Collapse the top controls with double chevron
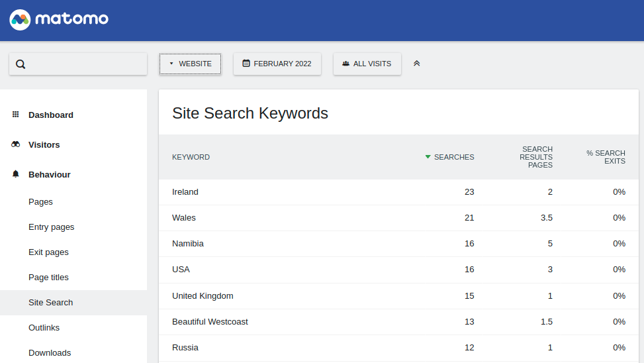 click(416, 64)
